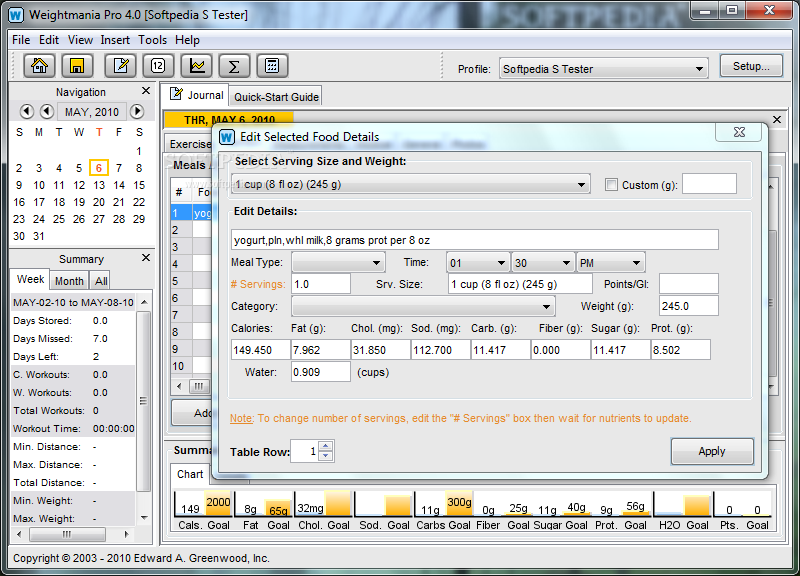Click the Weightmania app icon in title bar
Image resolution: width=800 pixels, height=576 pixels.
(16, 15)
